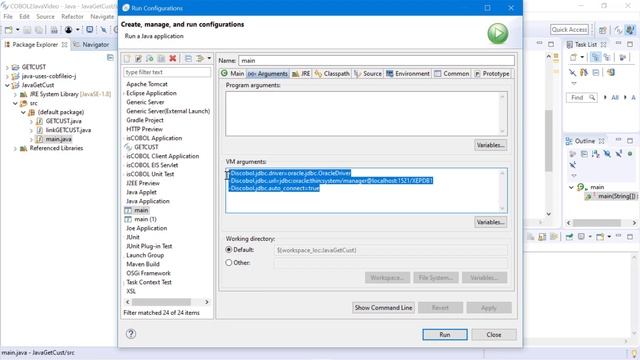Click Variables button under VM arguments
The image size is (640, 360).
[491, 222]
